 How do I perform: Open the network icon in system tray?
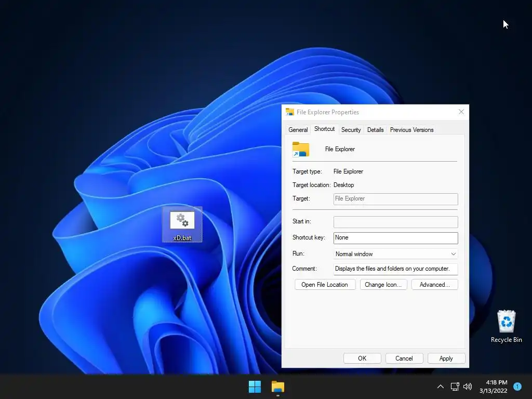455,387
